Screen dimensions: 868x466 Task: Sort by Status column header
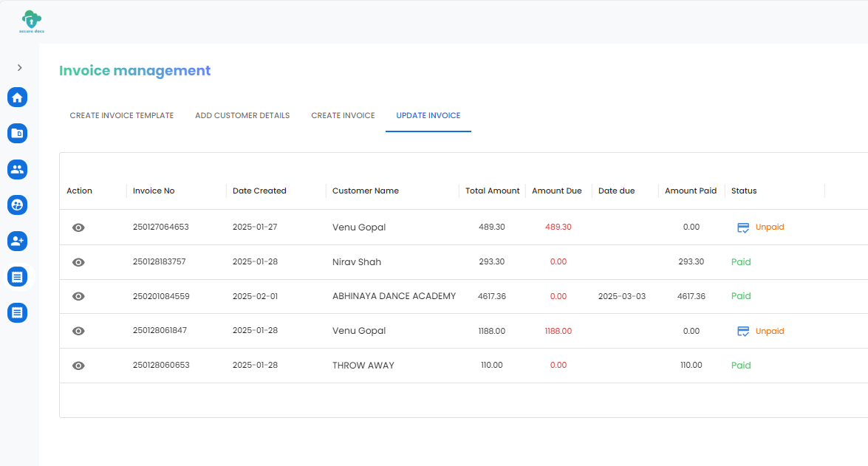pyautogui.click(x=743, y=191)
